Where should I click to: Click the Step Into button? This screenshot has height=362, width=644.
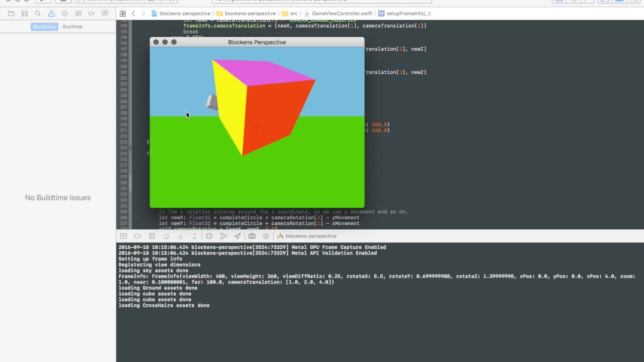[x=180, y=236]
